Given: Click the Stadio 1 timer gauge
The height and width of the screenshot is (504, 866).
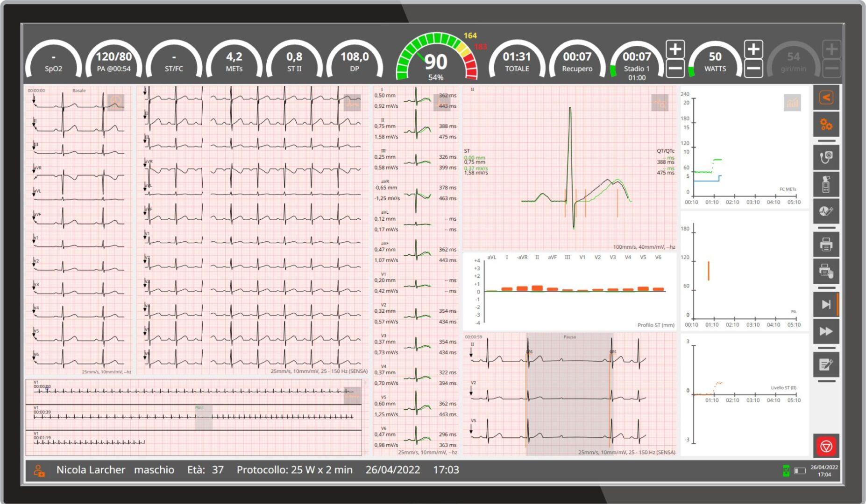Looking at the screenshot, I should pos(637,61).
